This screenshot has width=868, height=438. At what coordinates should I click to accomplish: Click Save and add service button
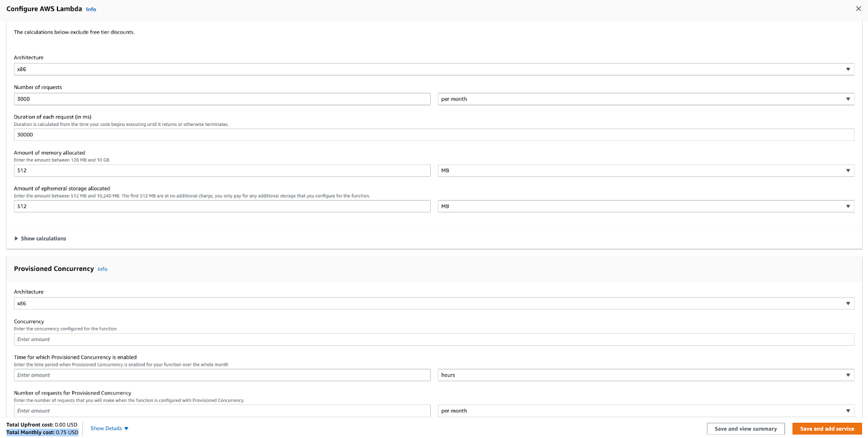pyautogui.click(x=827, y=429)
